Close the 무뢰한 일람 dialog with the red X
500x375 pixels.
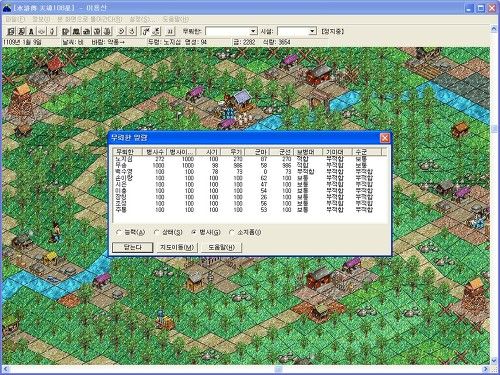pos(385,138)
